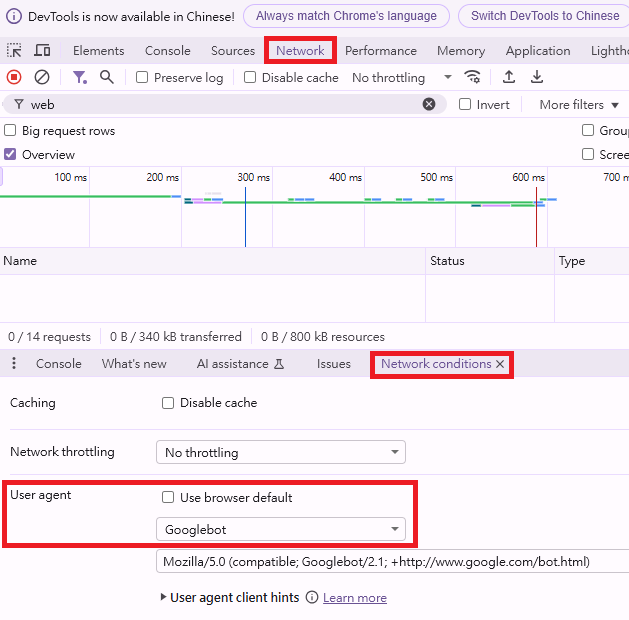Expand the More filters dropdown
The width and height of the screenshot is (629, 620).
click(579, 105)
